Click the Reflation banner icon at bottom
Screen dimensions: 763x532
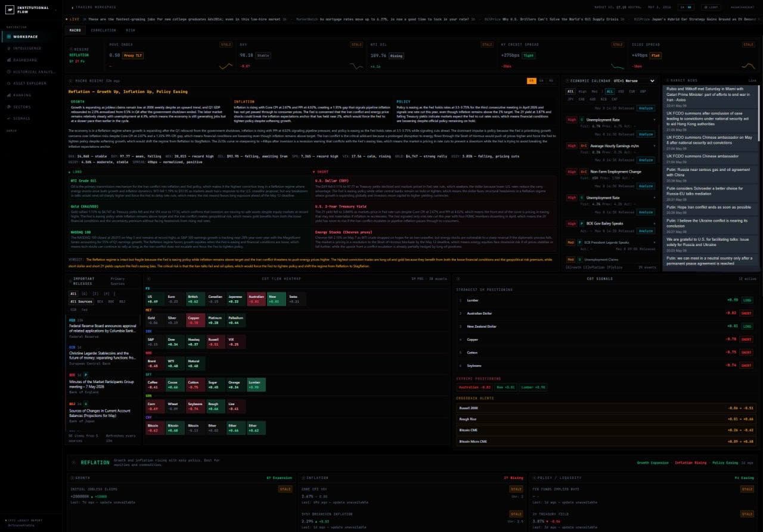[74, 462]
